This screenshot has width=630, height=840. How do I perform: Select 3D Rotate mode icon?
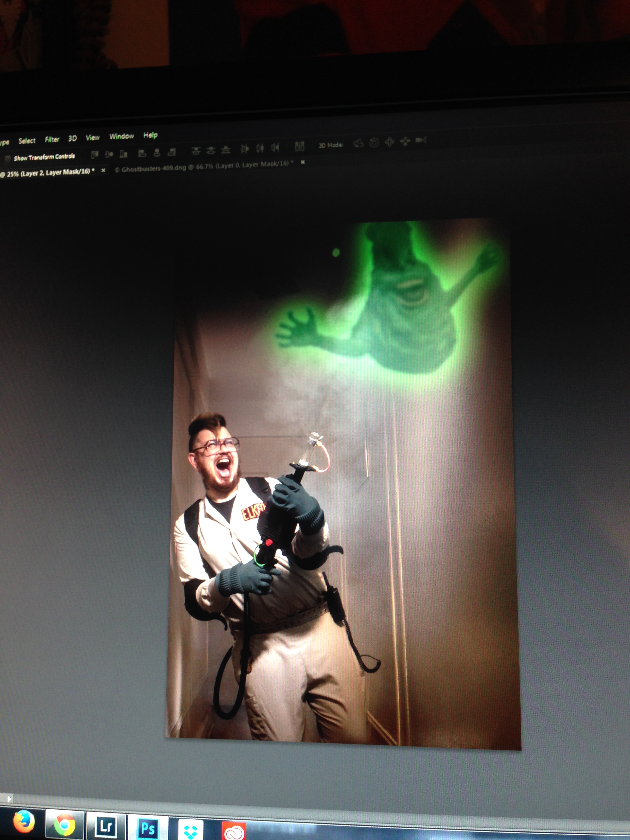358,143
